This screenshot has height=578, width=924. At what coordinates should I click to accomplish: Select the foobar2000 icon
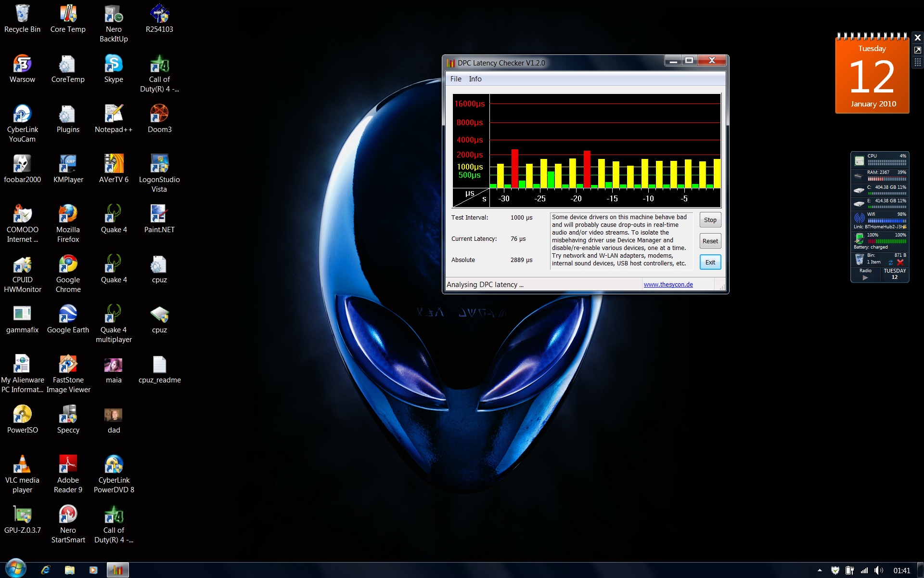tap(22, 170)
